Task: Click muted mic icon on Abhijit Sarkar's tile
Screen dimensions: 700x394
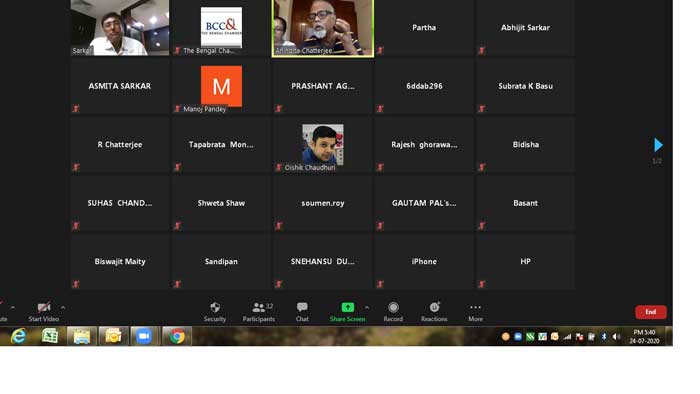Action: click(x=482, y=50)
